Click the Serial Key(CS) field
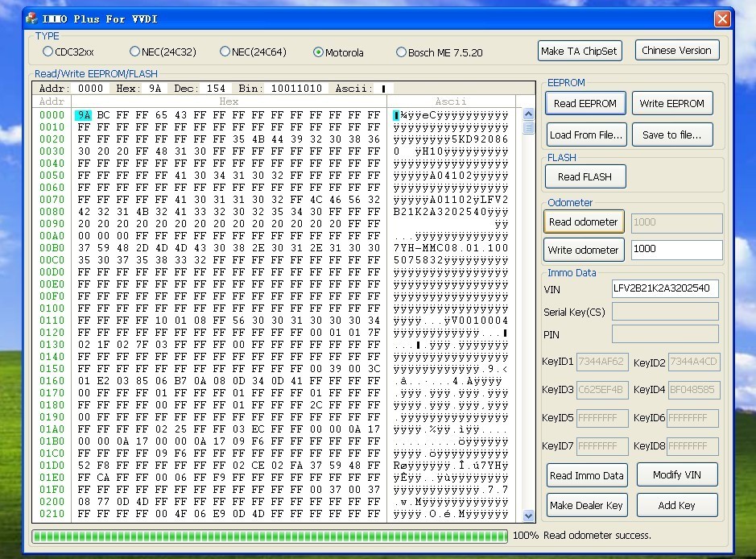756x559 pixels. click(665, 311)
